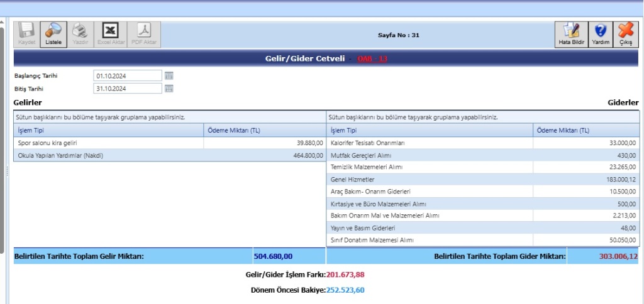Click the Listele magnifier icon
644x304 pixels.
53,34
